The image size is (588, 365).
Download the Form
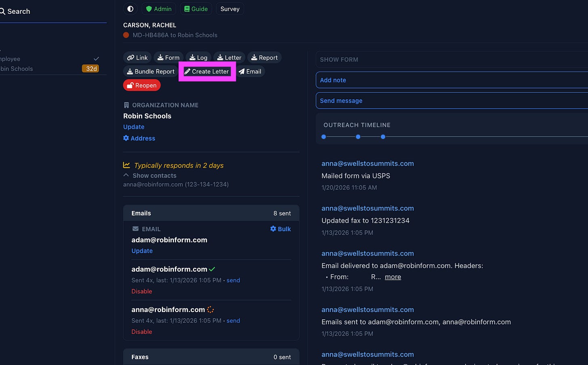168,57
